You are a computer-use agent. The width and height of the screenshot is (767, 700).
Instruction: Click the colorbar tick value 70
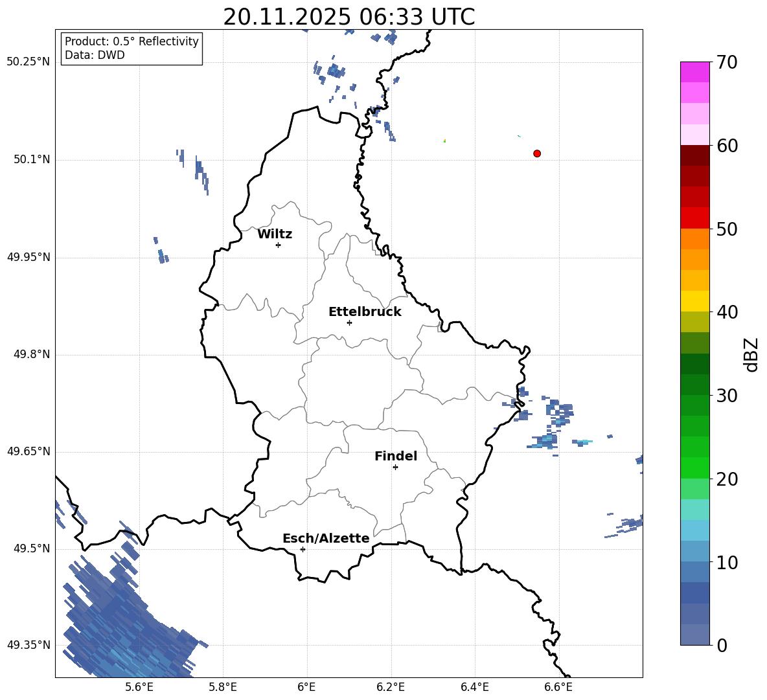[727, 63]
